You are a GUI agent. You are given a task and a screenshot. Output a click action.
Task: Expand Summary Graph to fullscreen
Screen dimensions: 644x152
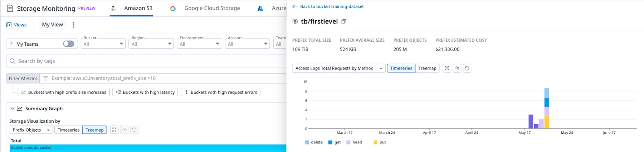114,130
